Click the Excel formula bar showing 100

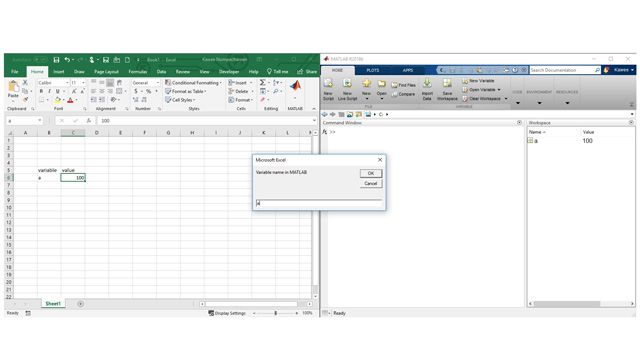206,121
